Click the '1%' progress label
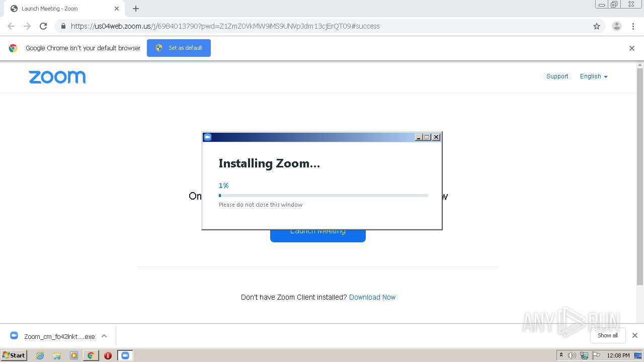 coord(223,186)
